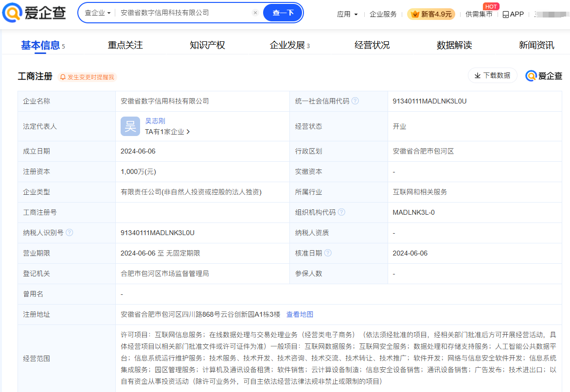Show help for 纳税人识别号
Image resolution: width=570 pixels, height=392 pixels.
coord(70,232)
